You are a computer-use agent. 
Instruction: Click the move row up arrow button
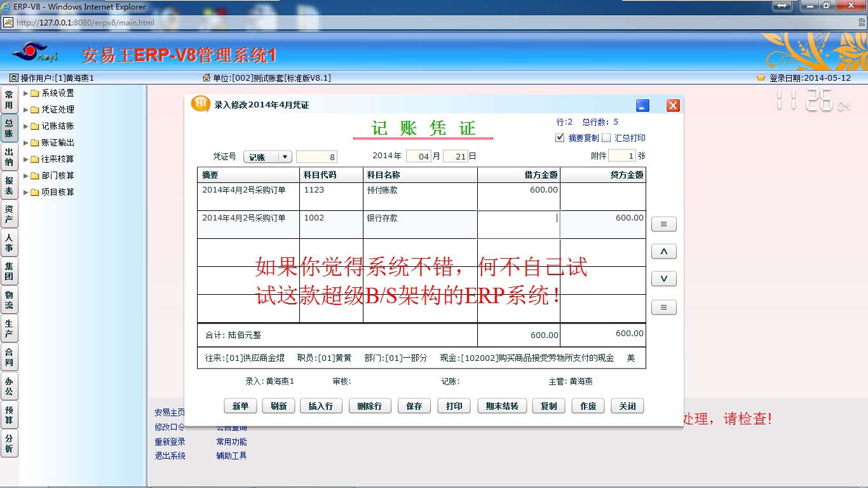coord(663,252)
